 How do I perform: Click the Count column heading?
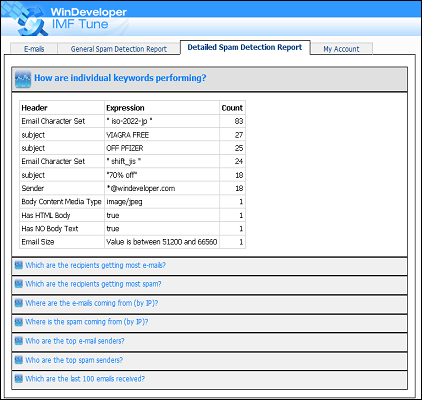232,108
